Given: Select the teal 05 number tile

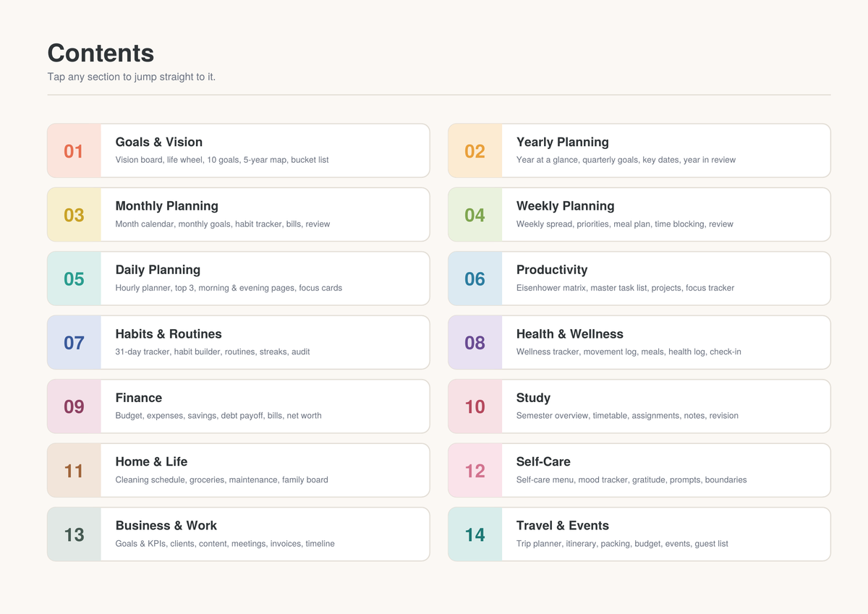Looking at the screenshot, I should coord(74,278).
